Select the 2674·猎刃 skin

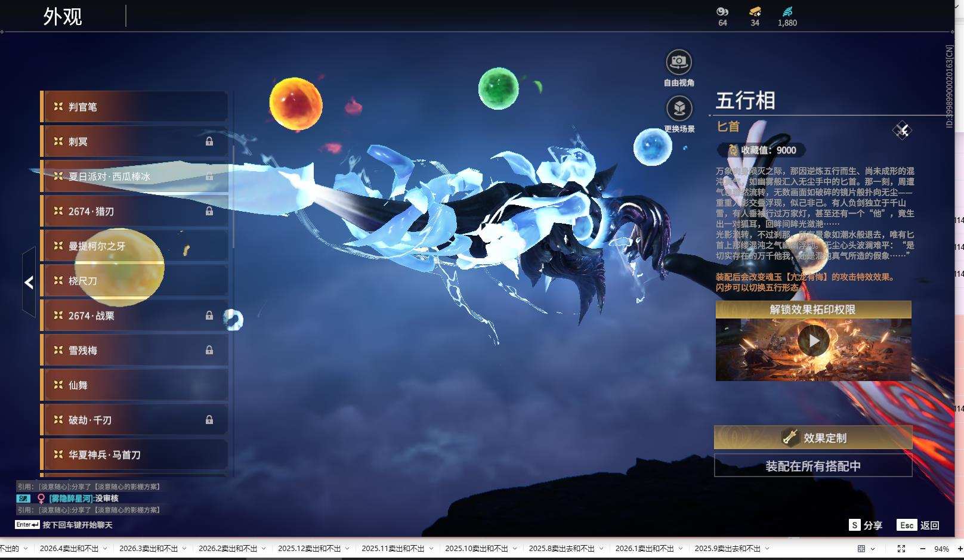coord(134,211)
